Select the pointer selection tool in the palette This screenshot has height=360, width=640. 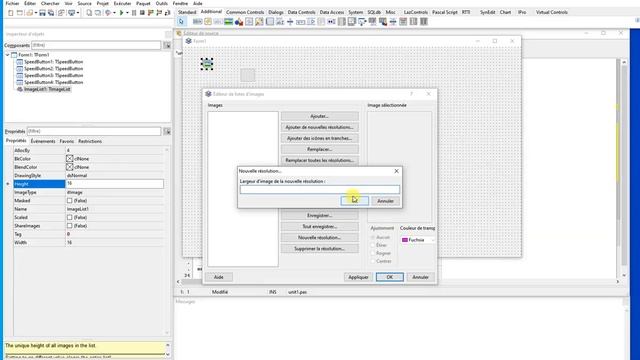pos(181,21)
